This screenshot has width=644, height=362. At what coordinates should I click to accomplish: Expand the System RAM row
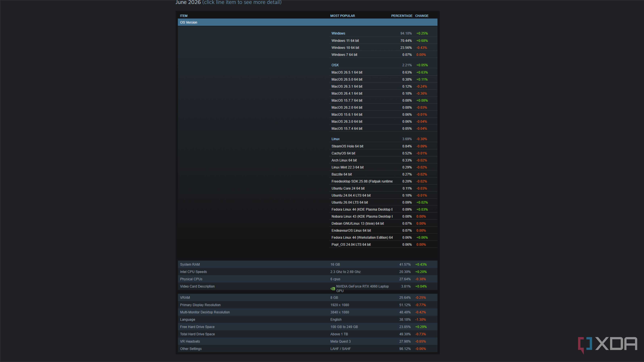[x=308, y=264]
